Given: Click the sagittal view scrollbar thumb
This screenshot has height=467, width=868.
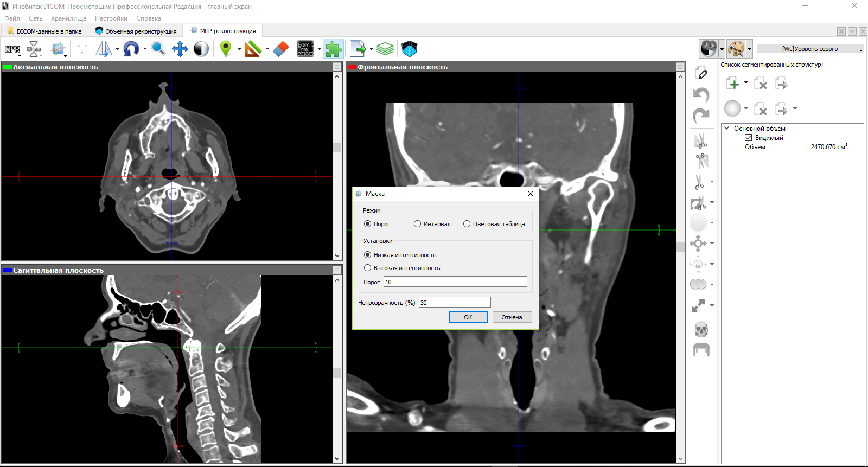Looking at the screenshot, I should click(x=337, y=373).
